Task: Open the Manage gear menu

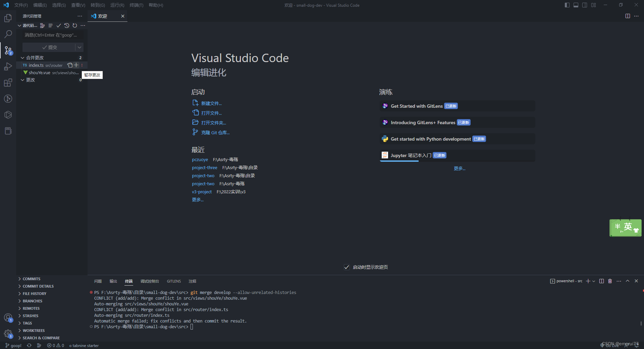Action: [x=8, y=334]
